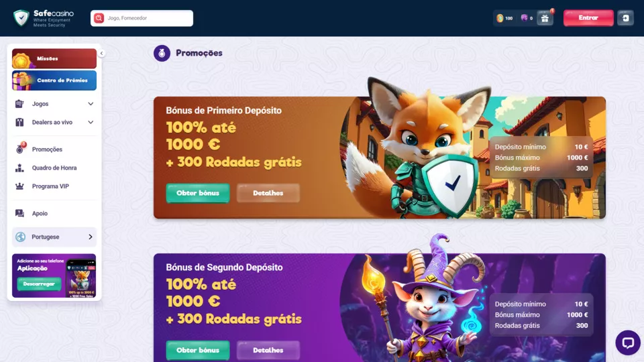This screenshot has width=644, height=362.
Task: Click the Safecasino shield logo
Action: coord(21,18)
